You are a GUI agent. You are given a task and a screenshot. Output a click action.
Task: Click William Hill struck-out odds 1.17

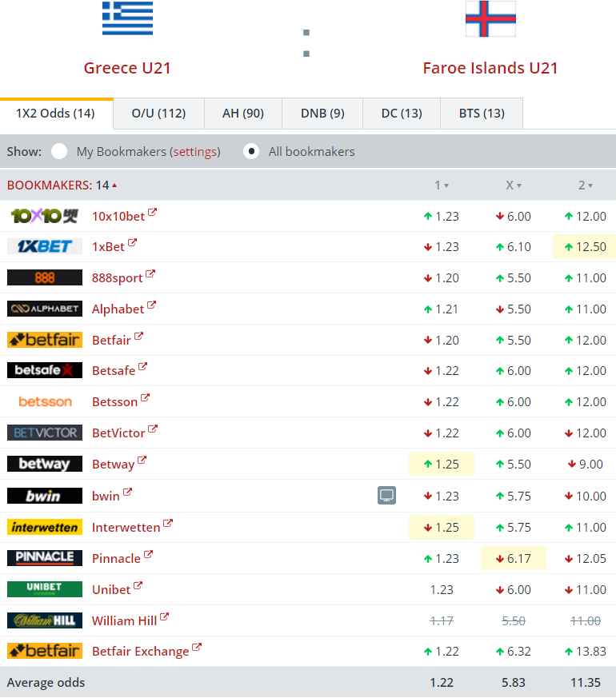coord(442,621)
